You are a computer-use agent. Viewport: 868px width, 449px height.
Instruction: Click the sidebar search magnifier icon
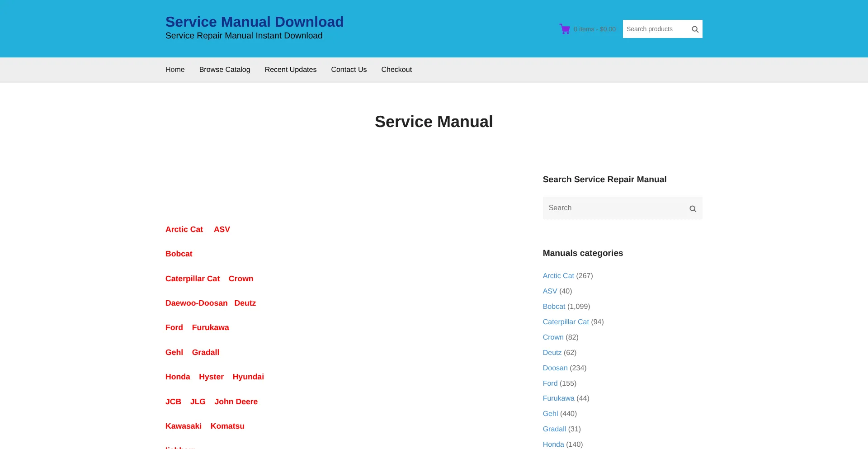click(692, 209)
